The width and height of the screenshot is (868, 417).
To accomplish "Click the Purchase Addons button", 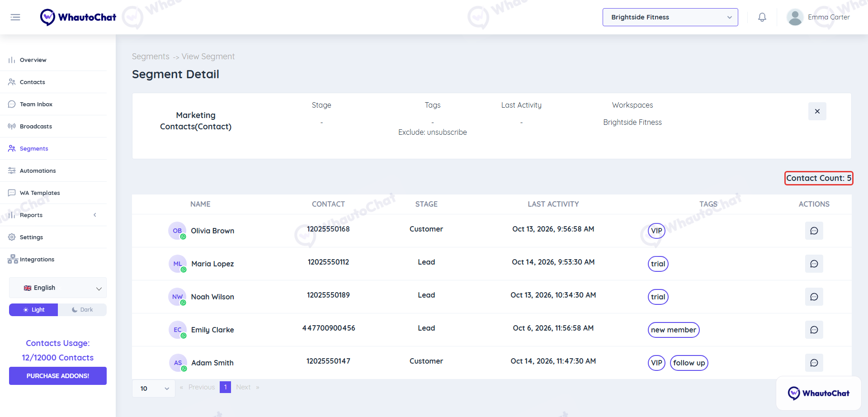I will (x=58, y=376).
